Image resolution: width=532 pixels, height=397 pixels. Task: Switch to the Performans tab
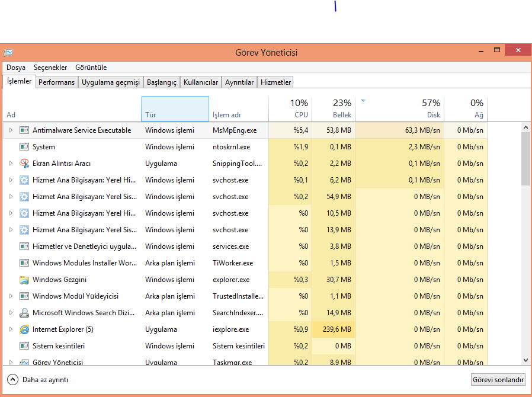57,82
